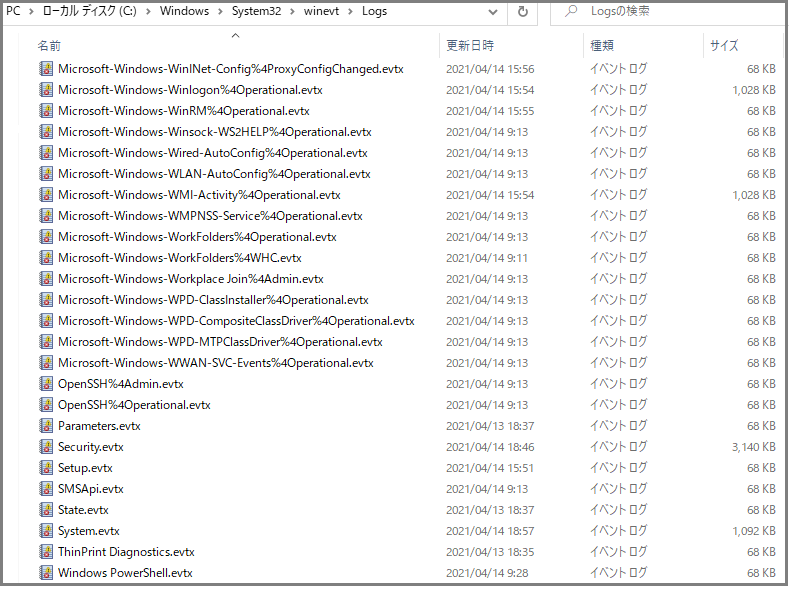This screenshot has width=789, height=589.
Task: Expand chevron after winevt in breadcrumb
Action: tap(350, 12)
